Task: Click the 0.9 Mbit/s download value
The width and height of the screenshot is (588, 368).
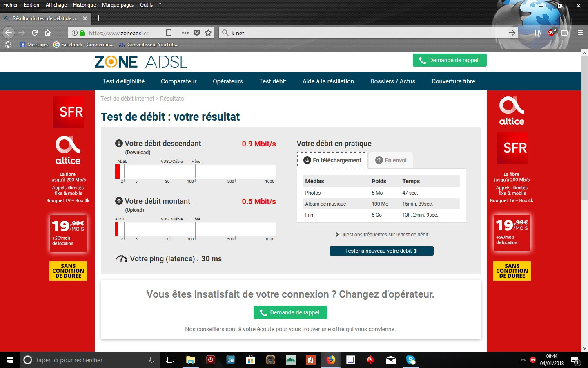Action: click(x=259, y=144)
